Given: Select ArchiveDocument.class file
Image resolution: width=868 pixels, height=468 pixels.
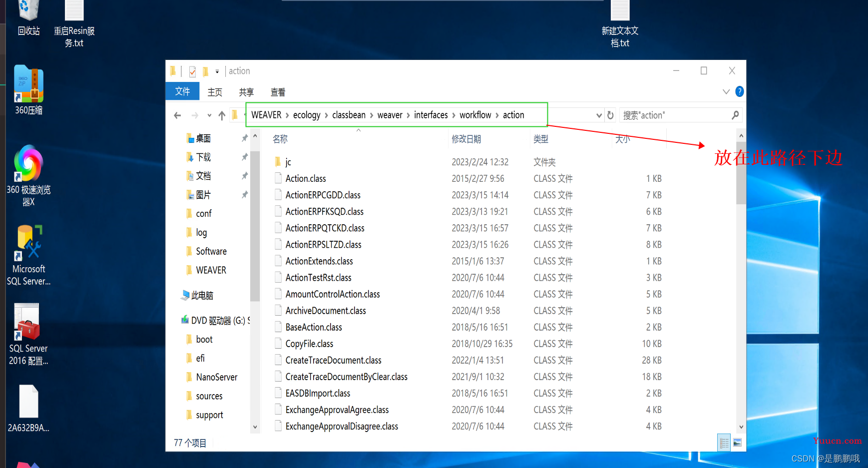Looking at the screenshot, I should pos(326,311).
